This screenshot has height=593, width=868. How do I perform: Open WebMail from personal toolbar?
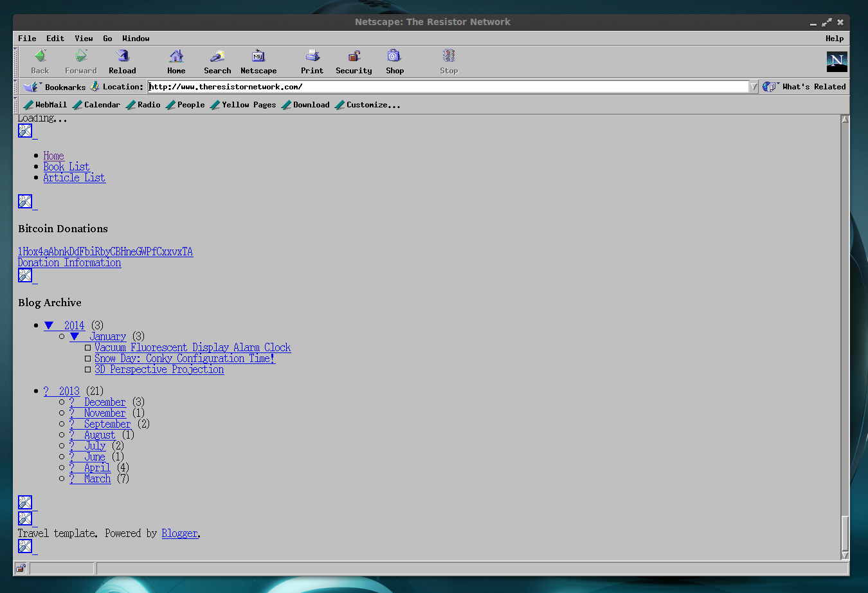(45, 105)
